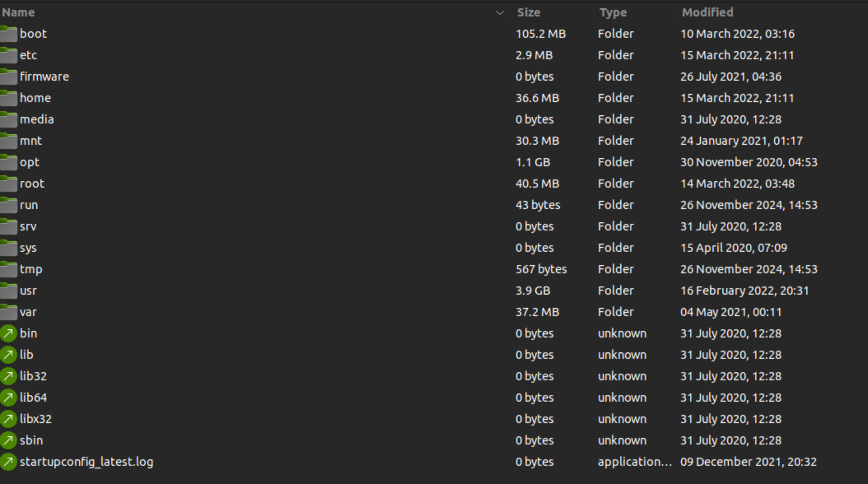Click the usr folder icon
Viewport: 868px width, 484px height.
pos(8,291)
